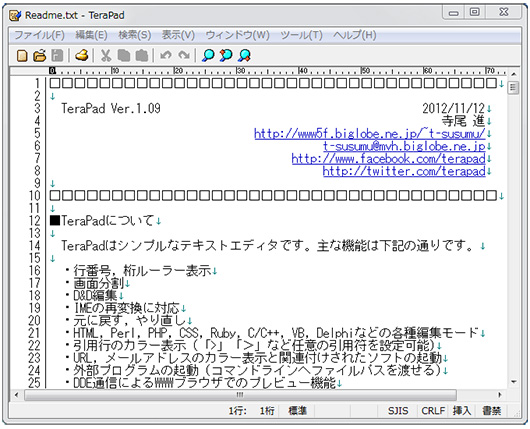The height and width of the screenshot is (429, 530).
Task: Click line number 25 in the margin
Action: pos(34,383)
